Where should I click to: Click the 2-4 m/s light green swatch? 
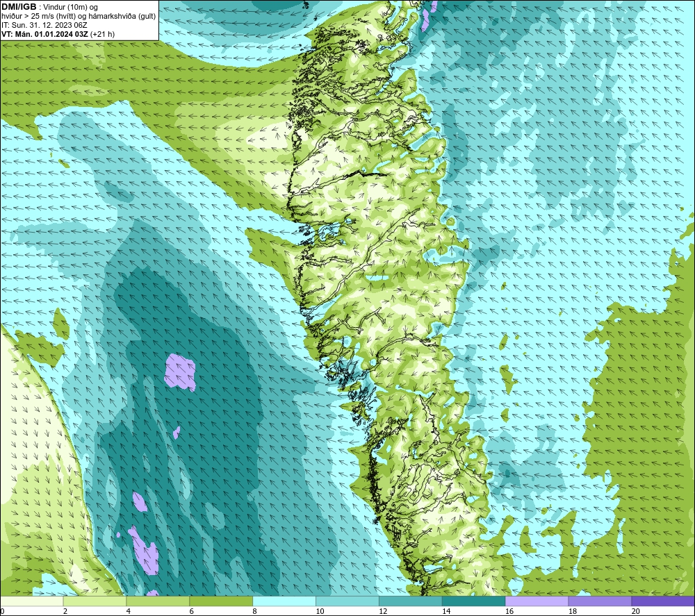95,601
